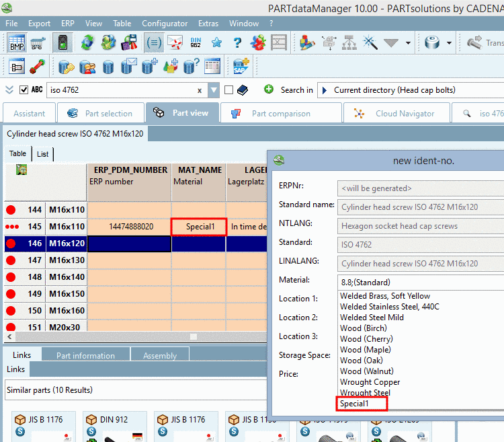Toggle the ABC text search checkbox
The height and width of the screenshot is (442, 504).
tap(24, 90)
